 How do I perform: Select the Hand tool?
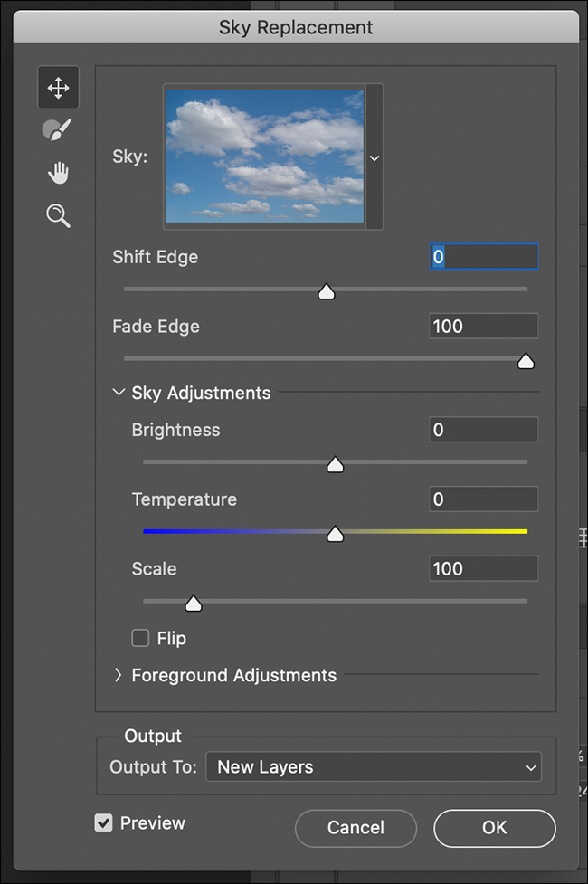[x=58, y=173]
